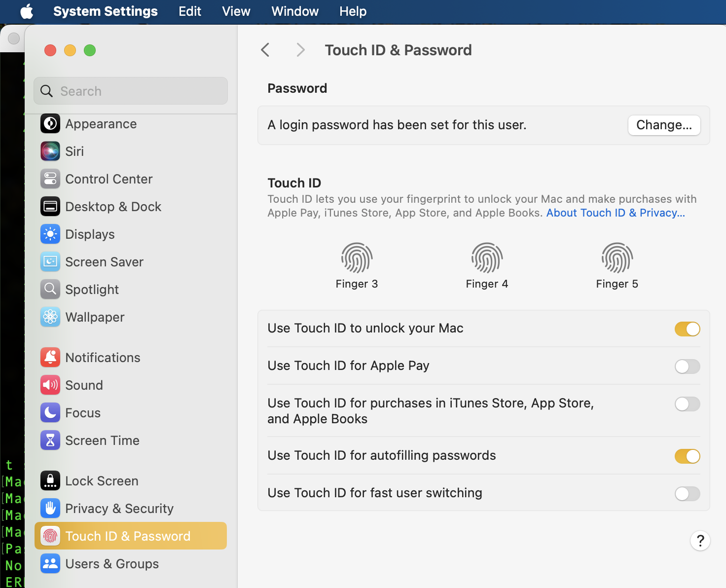Open Control Center icon in sidebar
The height and width of the screenshot is (588, 726).
[x=50, y=179]
